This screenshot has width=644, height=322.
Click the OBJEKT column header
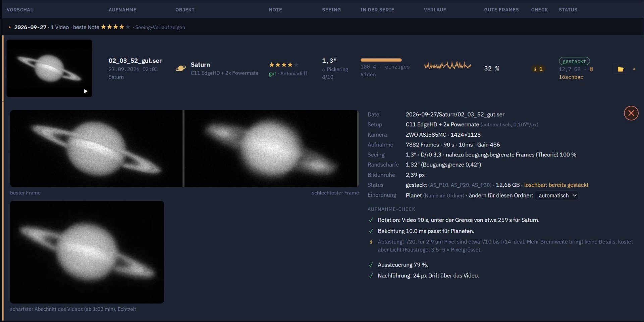pos(185,10)
